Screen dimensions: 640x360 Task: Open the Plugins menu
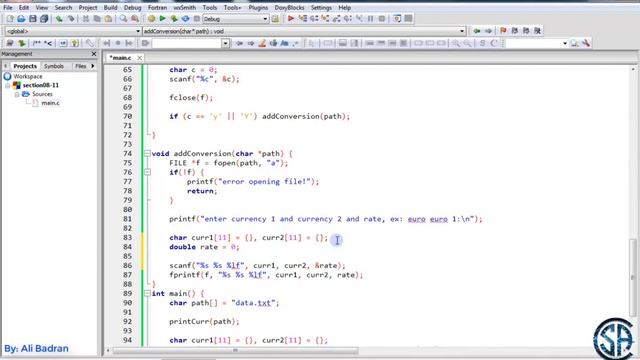pyautogui.click(x=258, y=7)
